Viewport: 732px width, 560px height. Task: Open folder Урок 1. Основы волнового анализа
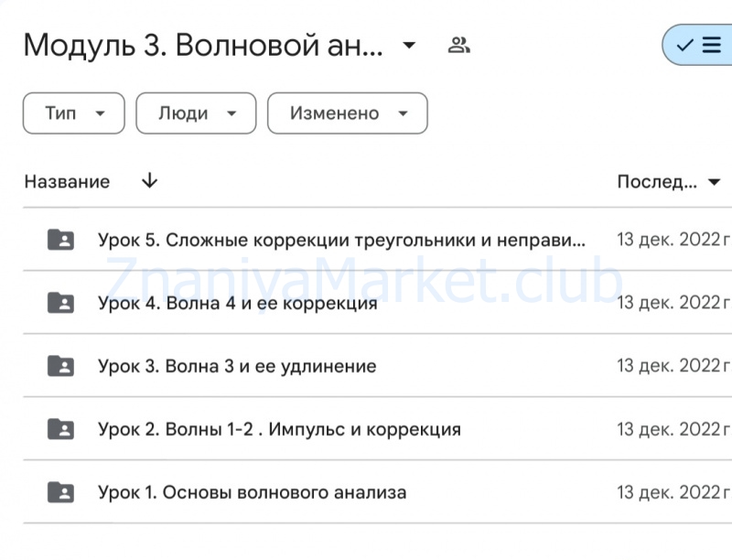tap(253, 491)
